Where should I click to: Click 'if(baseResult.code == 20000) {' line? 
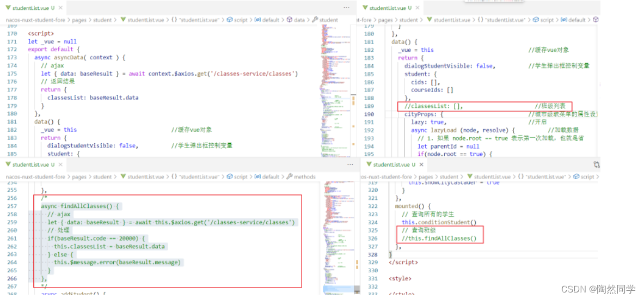click(96, 238)
